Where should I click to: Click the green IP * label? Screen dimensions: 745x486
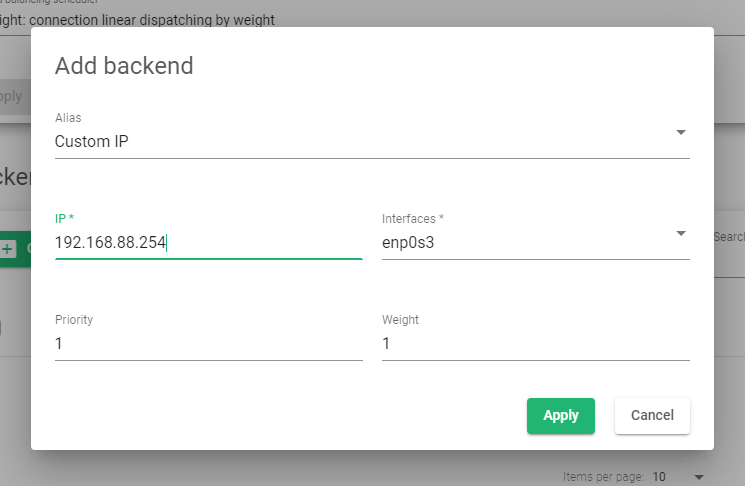(64, 219)
